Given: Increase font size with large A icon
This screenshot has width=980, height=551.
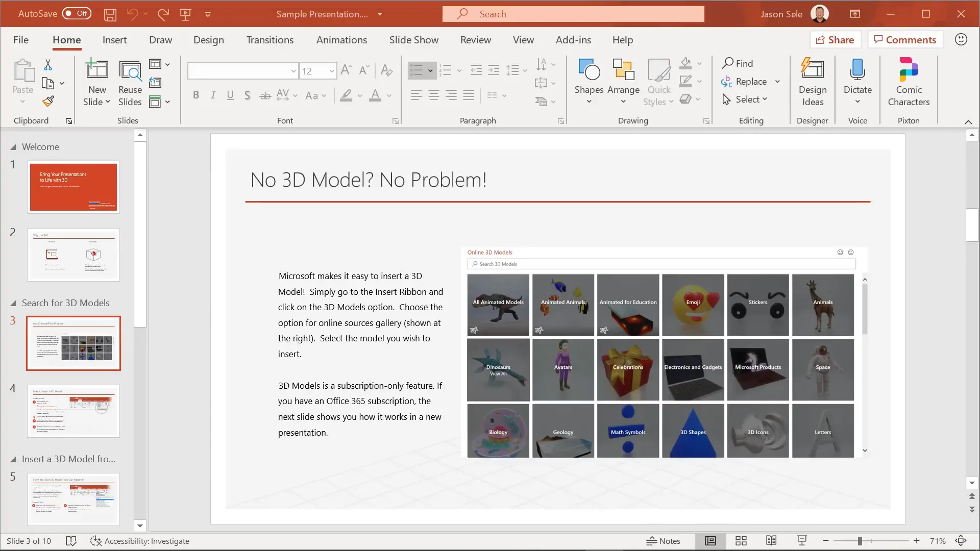Looking at the screenshot, I should (x=346, y=70).
